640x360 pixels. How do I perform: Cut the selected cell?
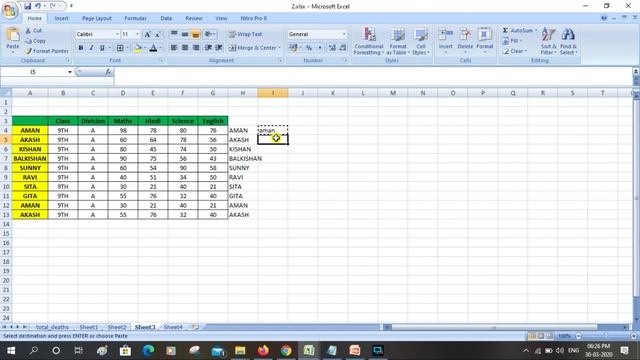33,31
